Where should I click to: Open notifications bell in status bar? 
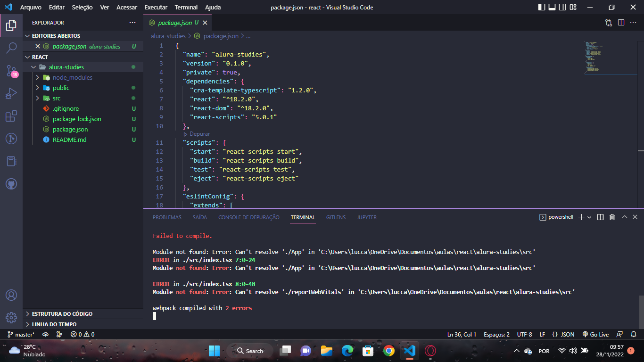click(x=633, y=335)
